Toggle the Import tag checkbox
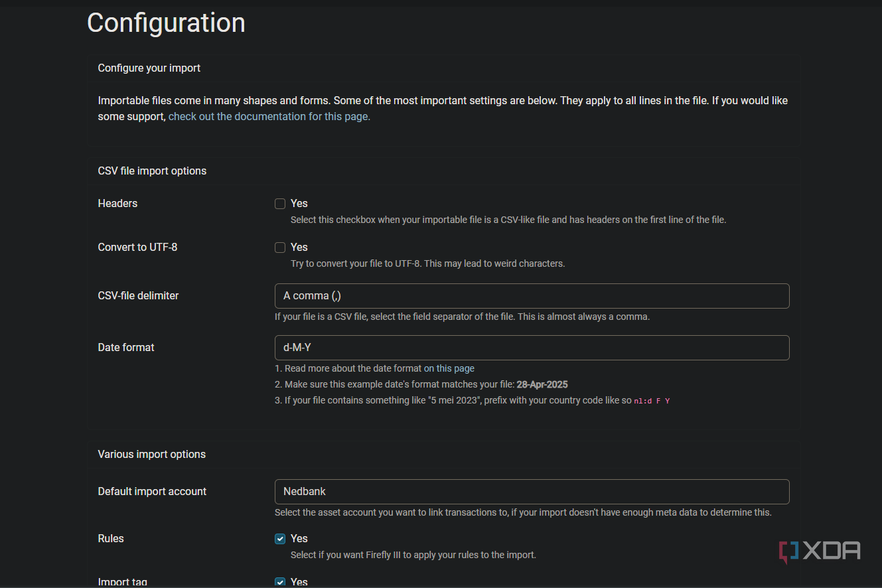 click(280, 582)
